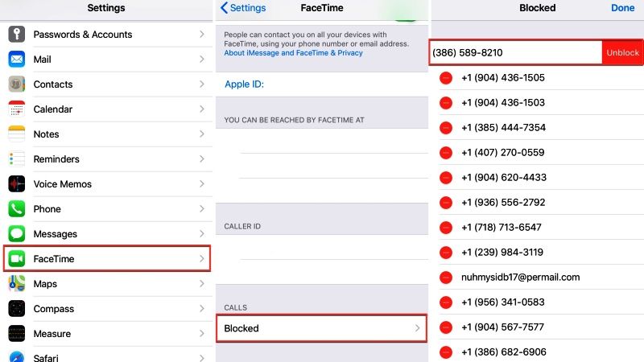Open the Passwords & Accounts key icon
The image size is (644, 362).
[16, 35]
